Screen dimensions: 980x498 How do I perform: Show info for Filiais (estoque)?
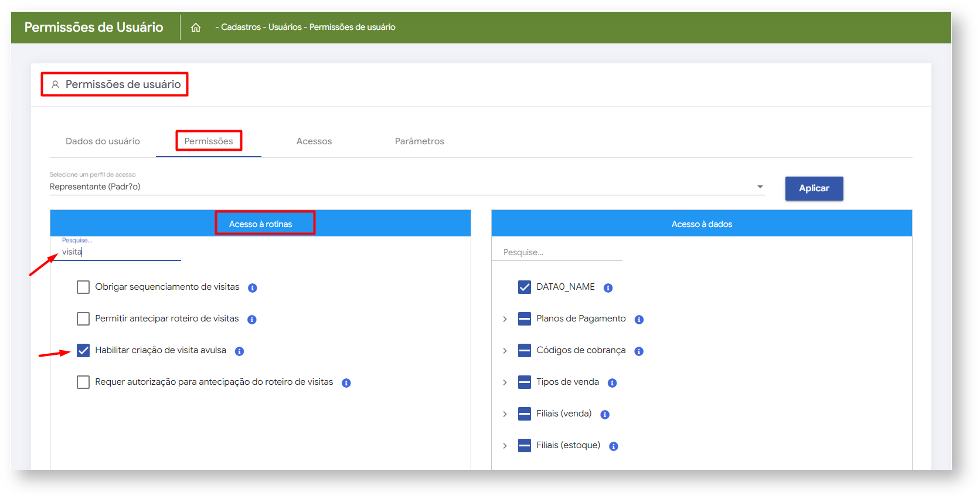coord(614,446)
